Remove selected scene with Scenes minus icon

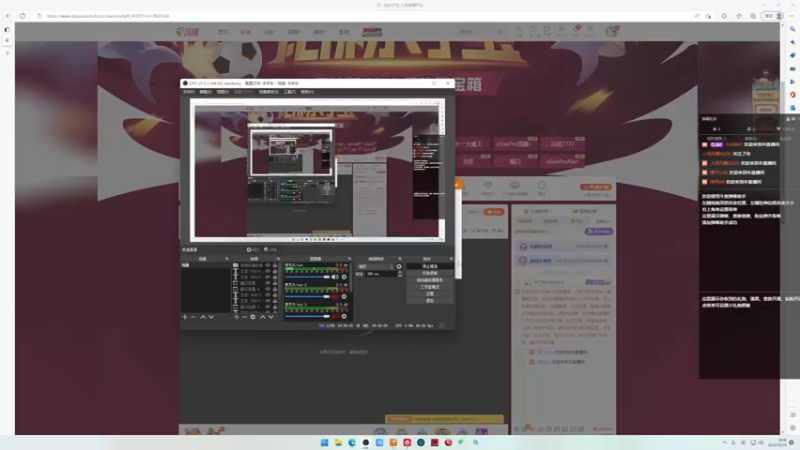(193, 317)
